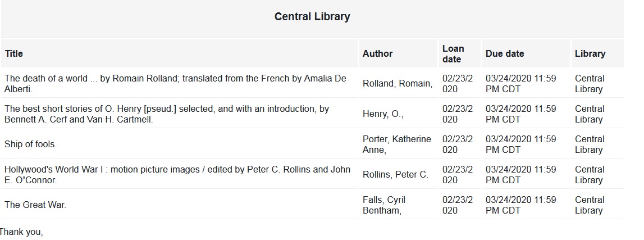The width and height of the screenshot is (644, 240).
Task: Click the Library column header
Action: [x=590, y=54]
